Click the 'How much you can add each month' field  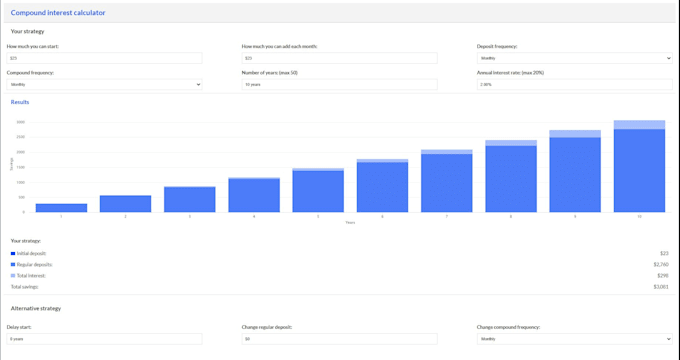340,58
